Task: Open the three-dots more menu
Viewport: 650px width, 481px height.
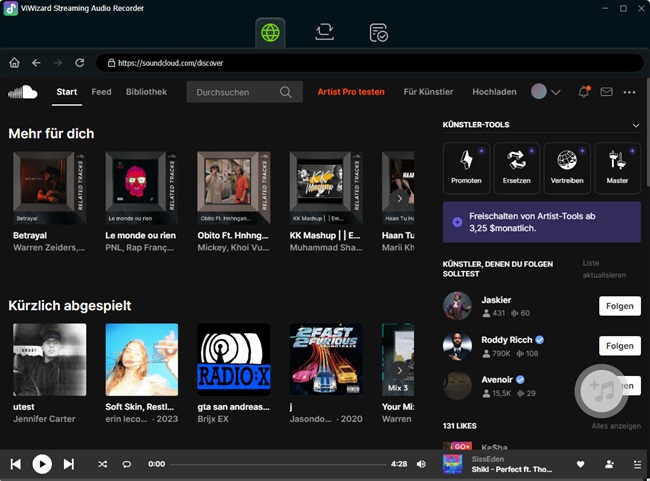Action: (629, 92)
